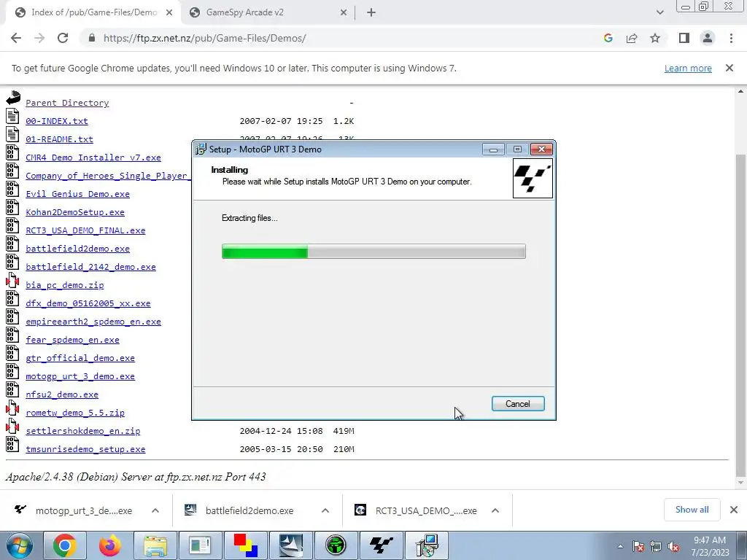Download Kohan2DemoSetup.exe
This screenshot has height=560, width=747.
(x=75, y=212)
